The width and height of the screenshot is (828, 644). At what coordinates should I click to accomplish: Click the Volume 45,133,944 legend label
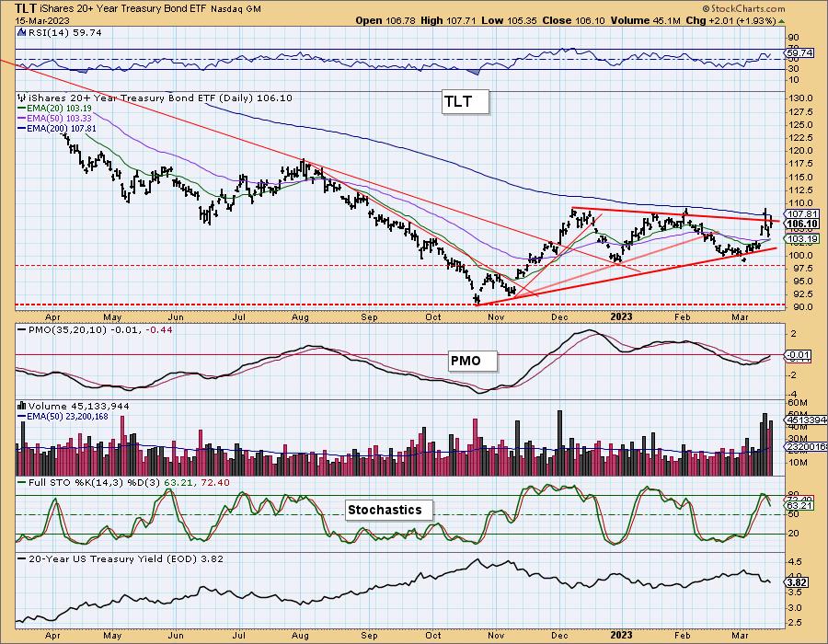point(78,406)
